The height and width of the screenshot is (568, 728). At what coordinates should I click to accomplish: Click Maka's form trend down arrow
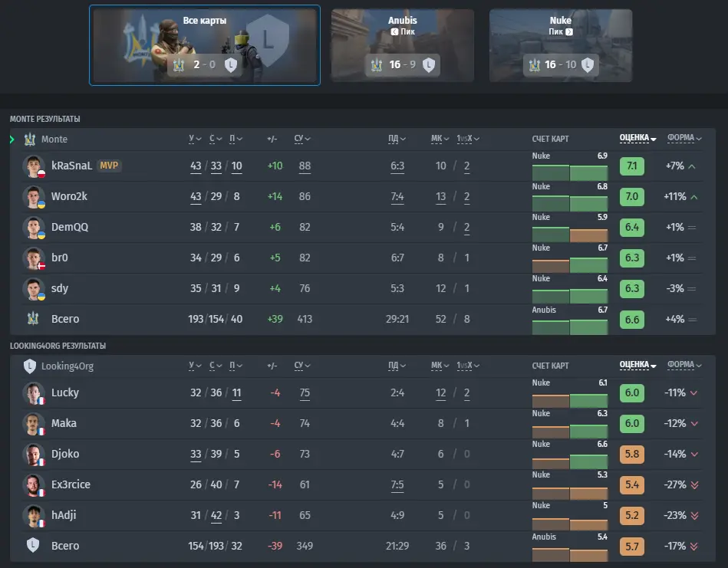694,424
